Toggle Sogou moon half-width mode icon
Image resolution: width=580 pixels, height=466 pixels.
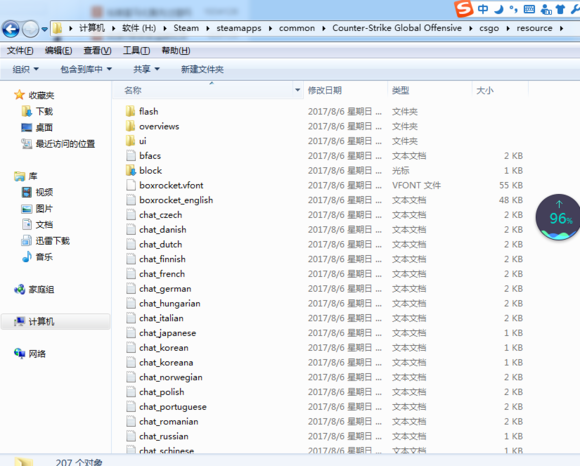(499, 9)
